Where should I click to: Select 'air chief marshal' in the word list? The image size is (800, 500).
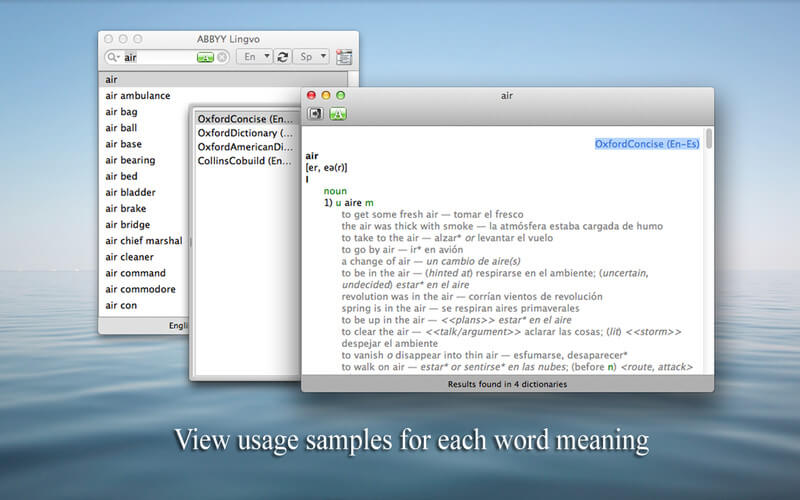[x=144, y=241]
